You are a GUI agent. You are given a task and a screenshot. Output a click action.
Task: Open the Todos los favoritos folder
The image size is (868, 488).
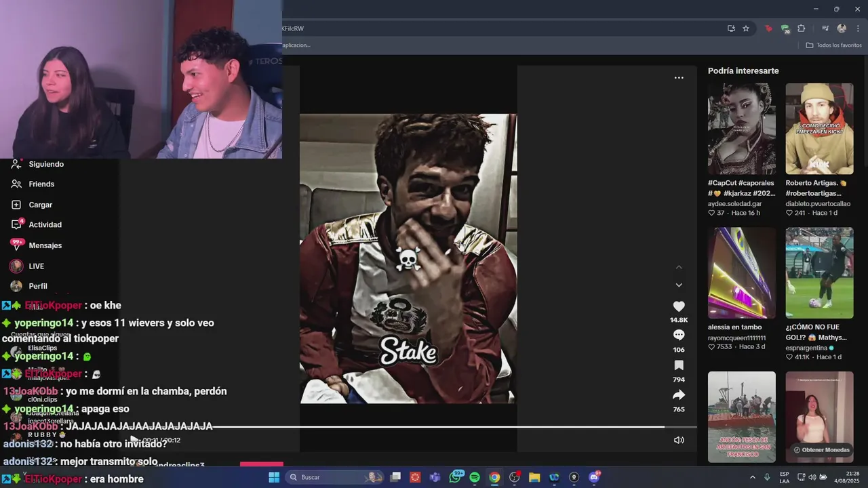click(833, 45)
